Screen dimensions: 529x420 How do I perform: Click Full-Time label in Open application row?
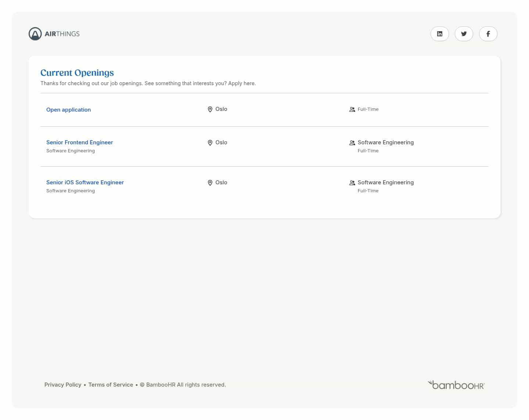[x=368, y=109]
